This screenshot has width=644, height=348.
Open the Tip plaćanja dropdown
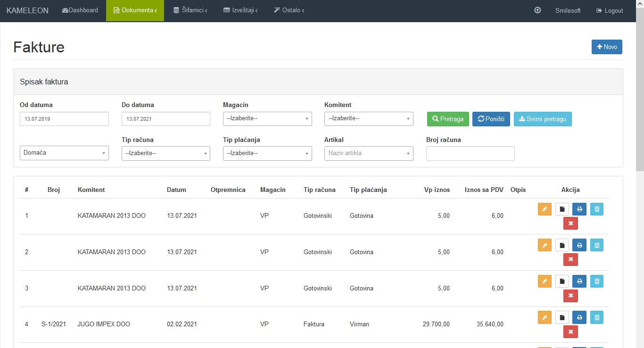[x=267, y=153]
